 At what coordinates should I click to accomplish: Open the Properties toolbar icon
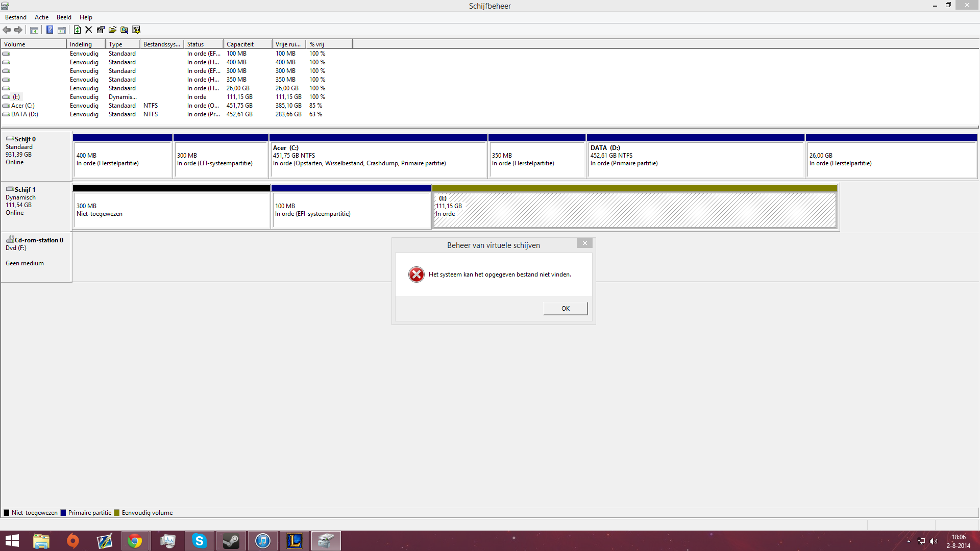[x=101, y=30]
